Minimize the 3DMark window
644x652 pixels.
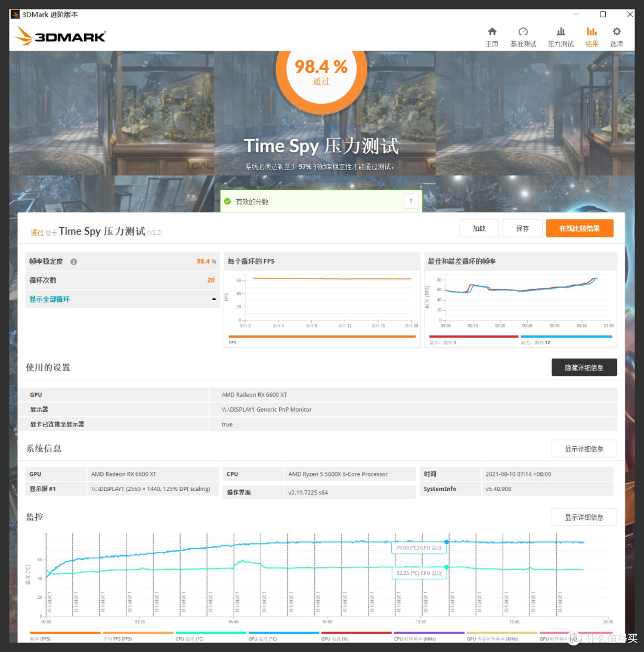(x=576, y=14)
